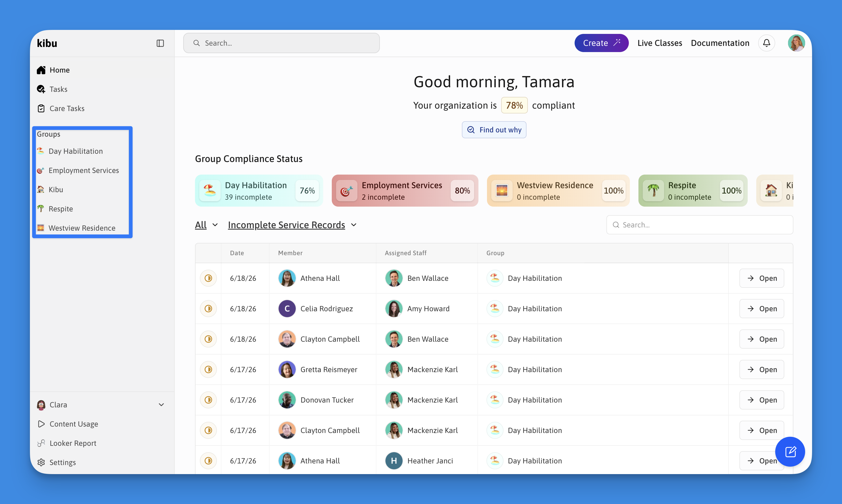
Task: Open notifications bell
Action: 767,43
